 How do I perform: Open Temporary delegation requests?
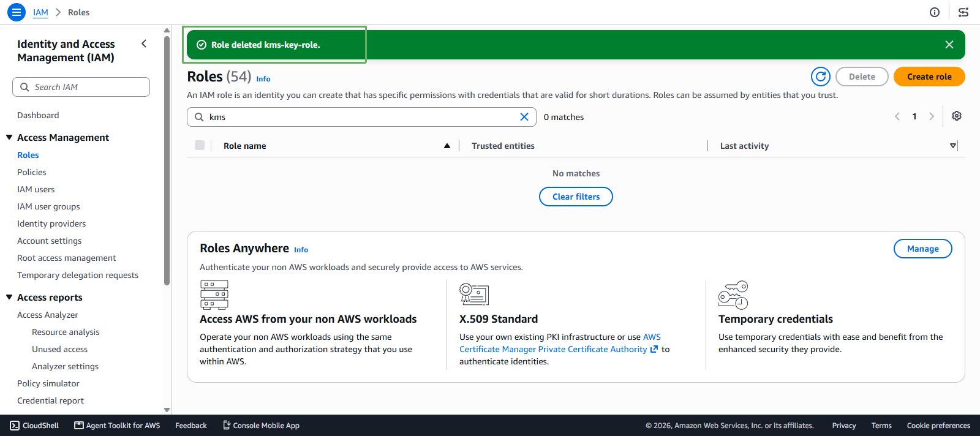(78, 275)
